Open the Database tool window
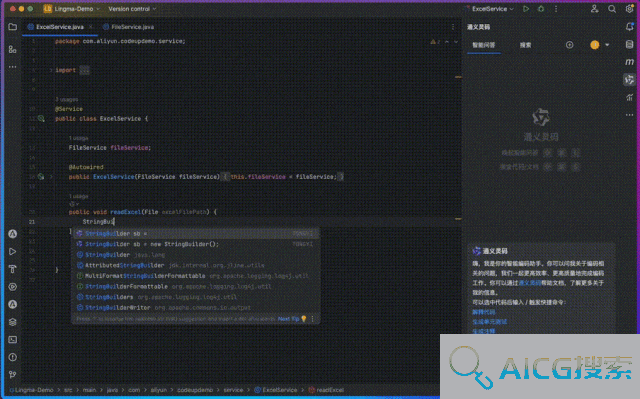This screenshot has height=399, width=640. [629, 44]
